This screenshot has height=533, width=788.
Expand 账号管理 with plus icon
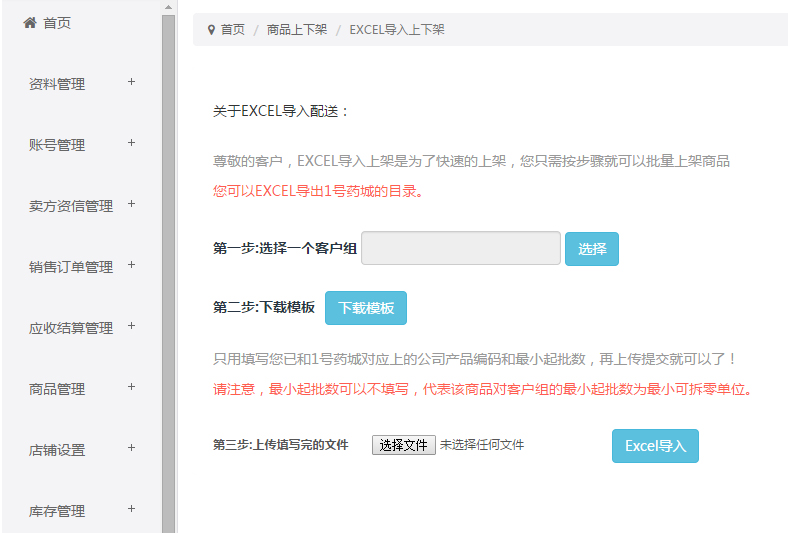point(131,143)
